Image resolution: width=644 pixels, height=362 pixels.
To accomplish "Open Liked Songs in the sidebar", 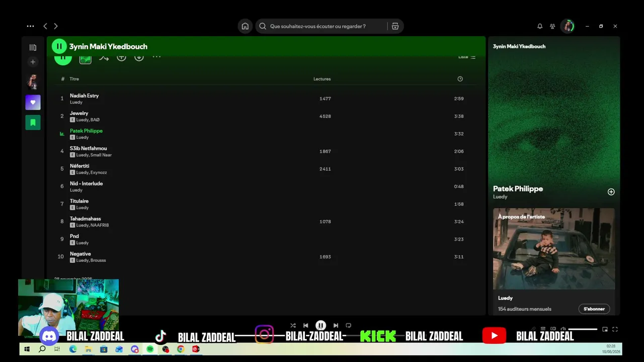I will (33, 102).
